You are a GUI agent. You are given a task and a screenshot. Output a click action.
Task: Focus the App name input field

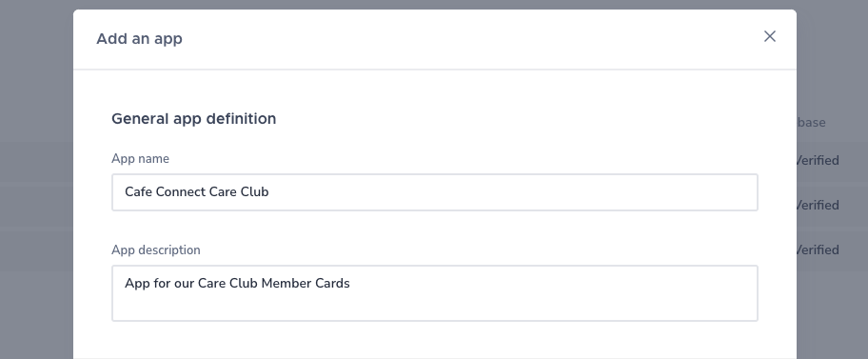(x=435, y=192)
